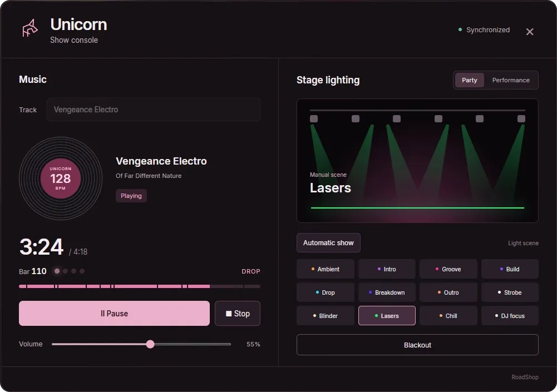Click the song title Vengeance Electro heading
The height and width of the screenshot is (392, 557).
coord(161,161)
